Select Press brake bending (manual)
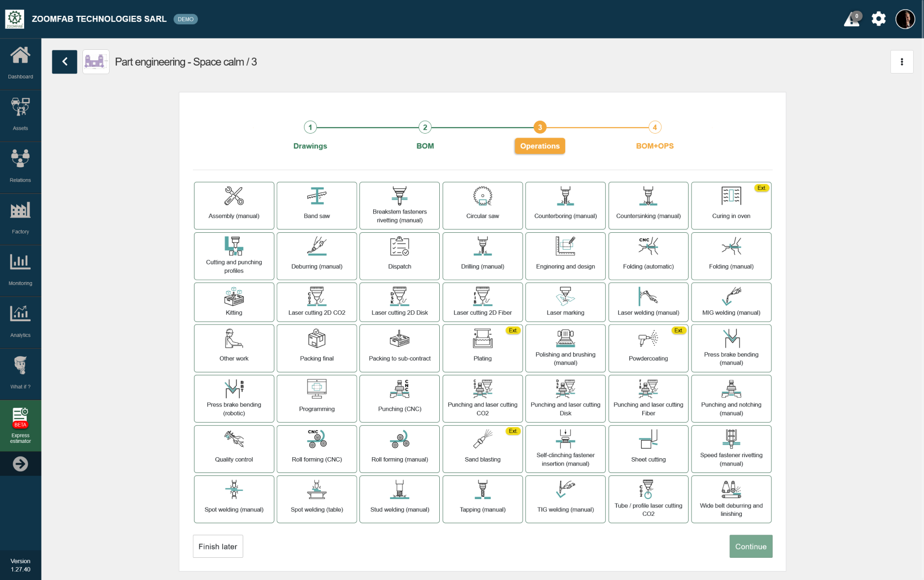The image size is (924, 580). pyautogui.click(x=731, y=348)
